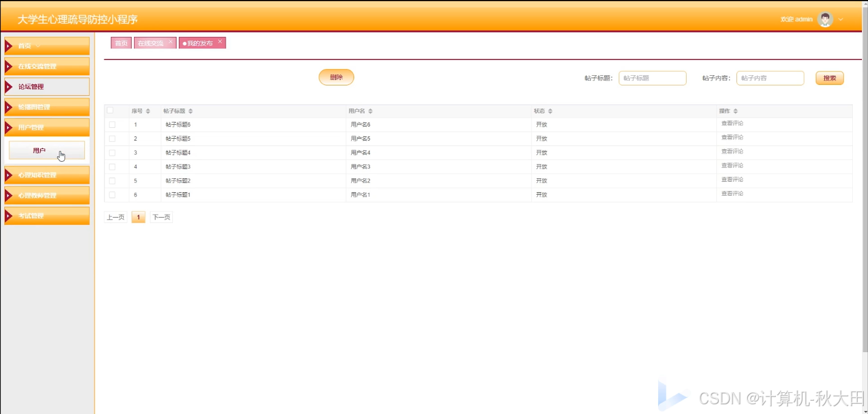This screenshot has width=868, height=414.
Task: Expand 论坛管理 in the sidebar
Action: [47, 87]
